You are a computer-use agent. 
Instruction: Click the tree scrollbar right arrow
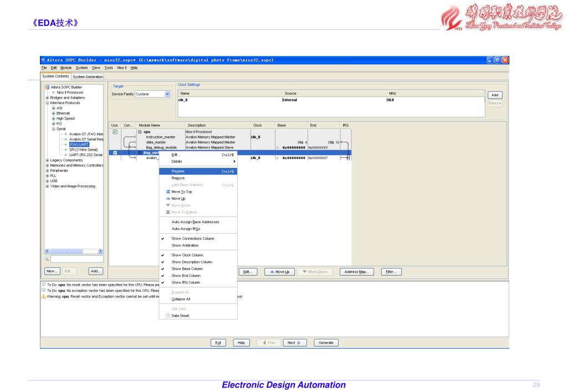click(100, 251)
